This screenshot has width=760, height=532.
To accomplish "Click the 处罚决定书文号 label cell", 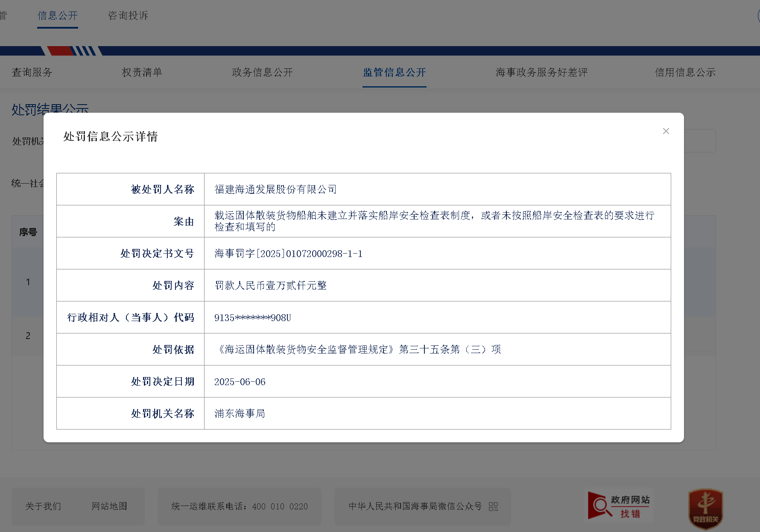I will [x=130, y=253].
